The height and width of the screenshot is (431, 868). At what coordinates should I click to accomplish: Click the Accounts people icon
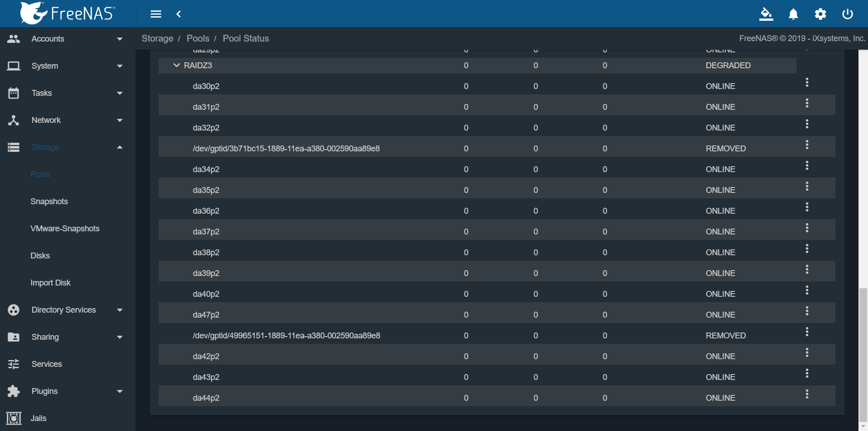point(14,39)
